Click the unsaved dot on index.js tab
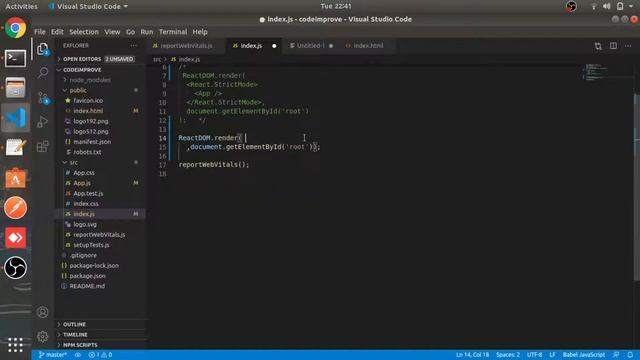 [274, 46]
